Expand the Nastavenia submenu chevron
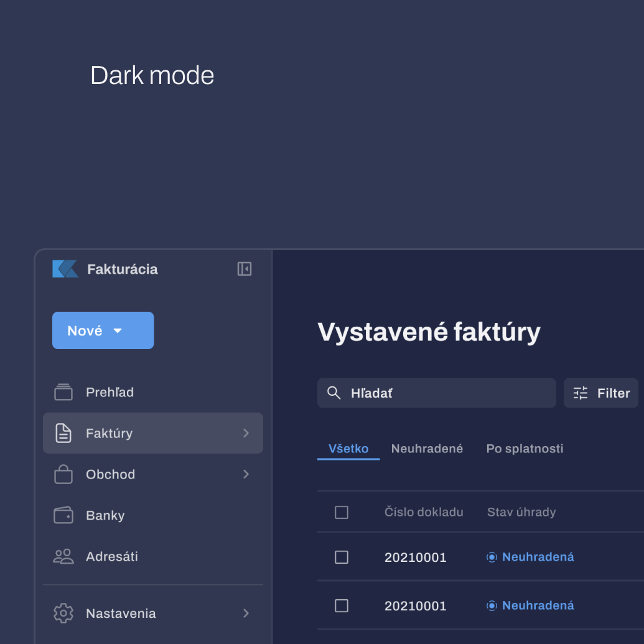644x644 pixels. click(x=246, y=614)
